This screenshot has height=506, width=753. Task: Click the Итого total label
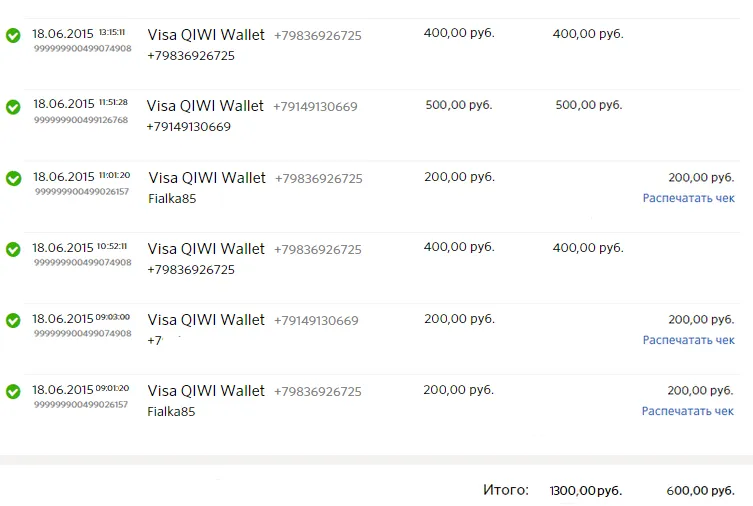506,490
